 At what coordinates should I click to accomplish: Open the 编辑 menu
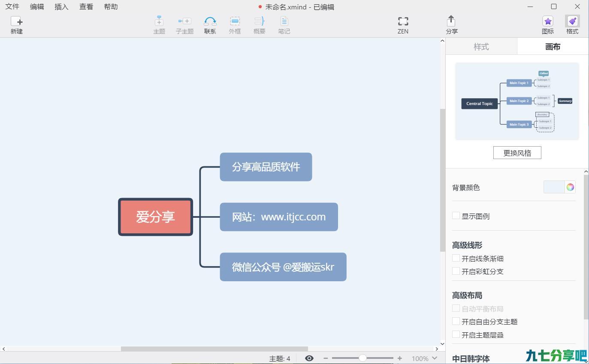(37, 7)
